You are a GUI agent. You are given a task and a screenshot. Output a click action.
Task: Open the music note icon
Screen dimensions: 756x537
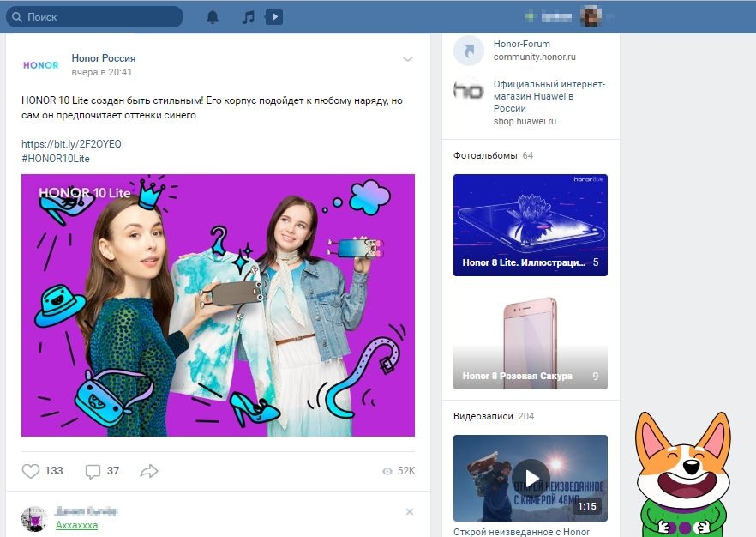[x=248, y=17]
